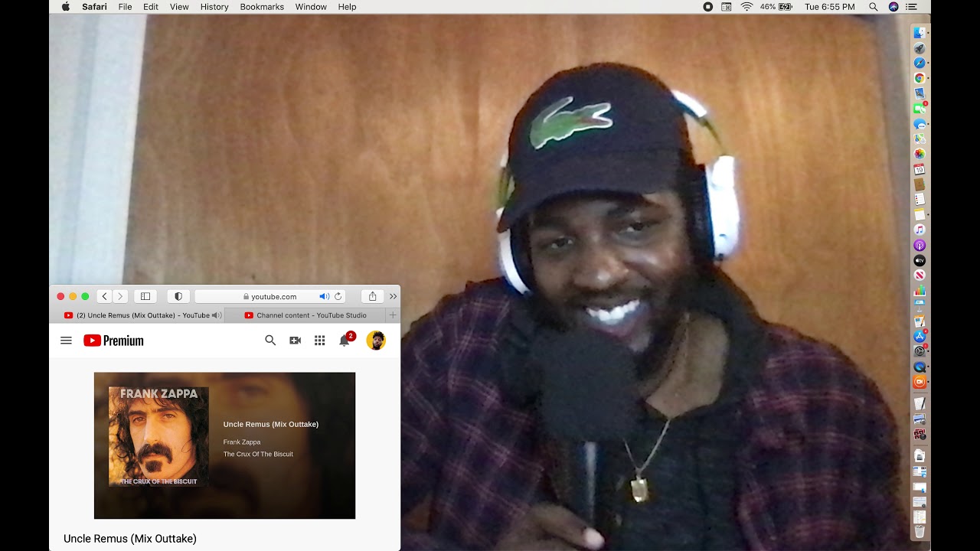Click the youtube.com address field

tap(269, 296)
